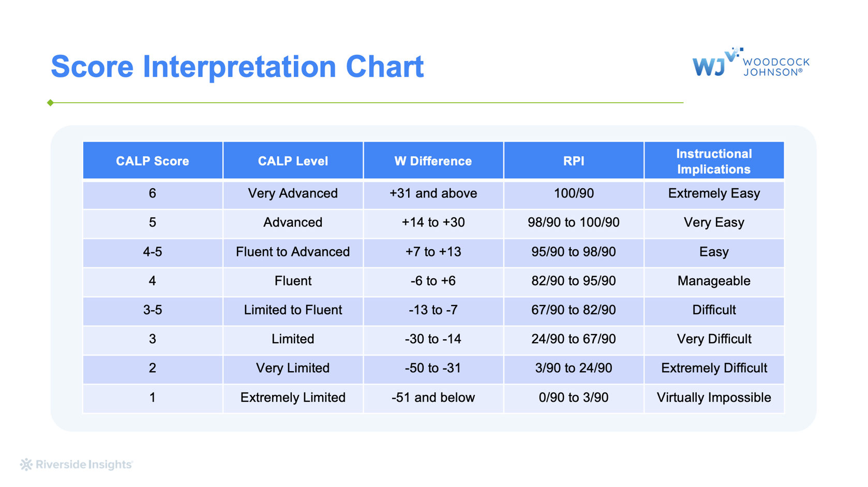This screenshot has width=868, height=487.
Task: Select the Score Interpretation Chart title
Action: pyautogui.click(x=237, y=67)
